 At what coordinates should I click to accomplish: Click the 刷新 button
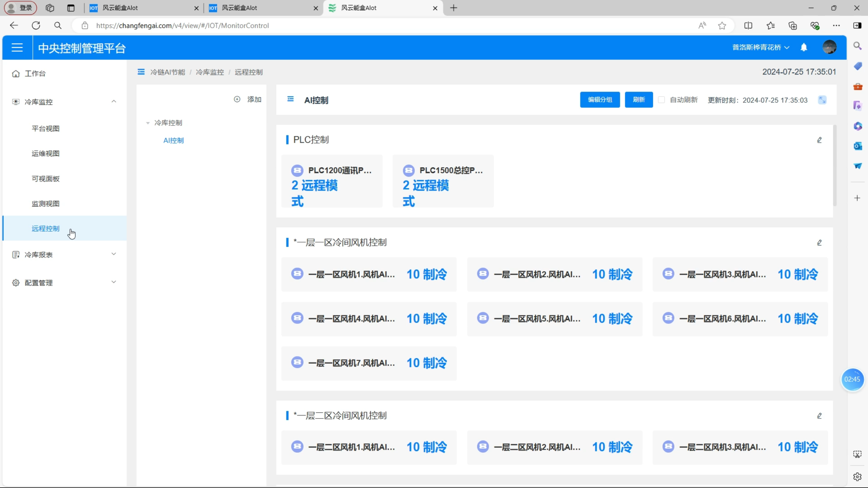(x=638, y=100)
